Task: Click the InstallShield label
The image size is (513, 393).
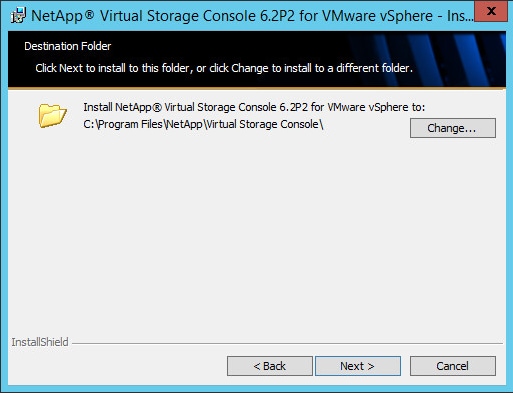Action: (x=40, y=342)
